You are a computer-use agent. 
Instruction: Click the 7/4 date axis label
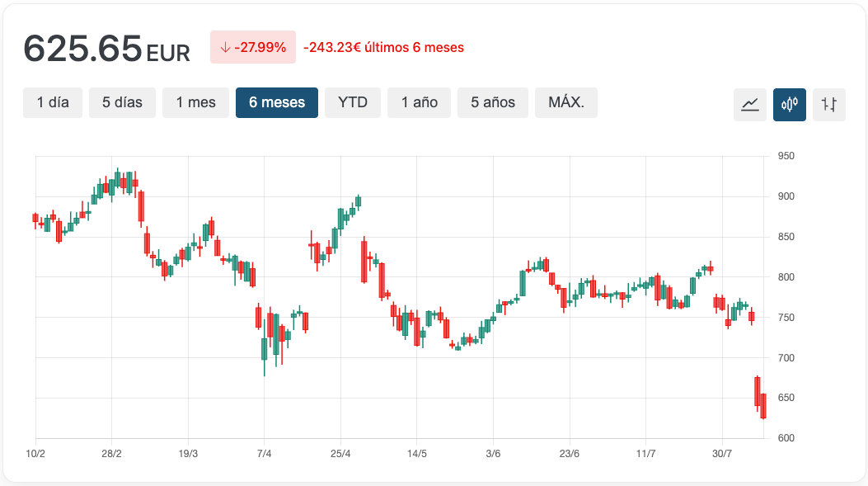[x=264, y=454]
